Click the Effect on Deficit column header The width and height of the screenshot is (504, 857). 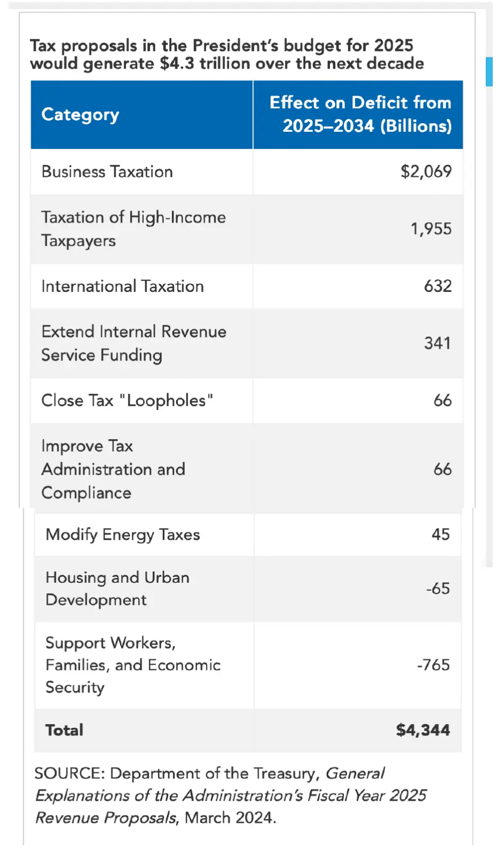360,114
